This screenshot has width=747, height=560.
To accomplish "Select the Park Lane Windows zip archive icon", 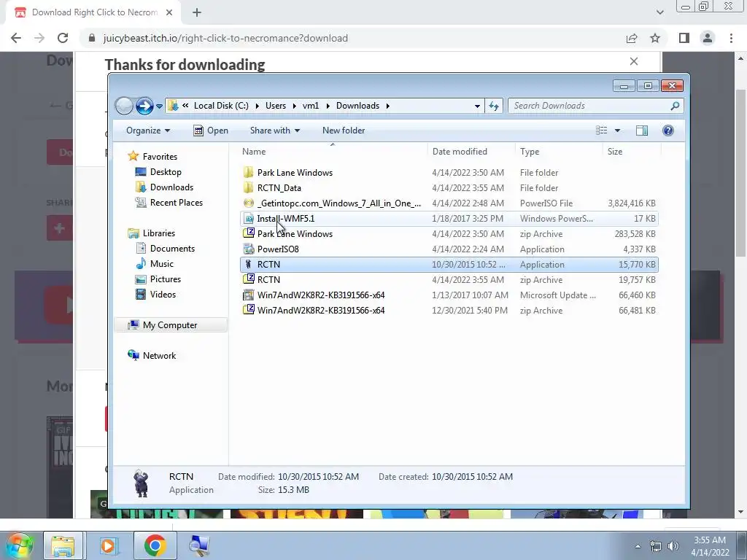I will (x=248, y=233).
